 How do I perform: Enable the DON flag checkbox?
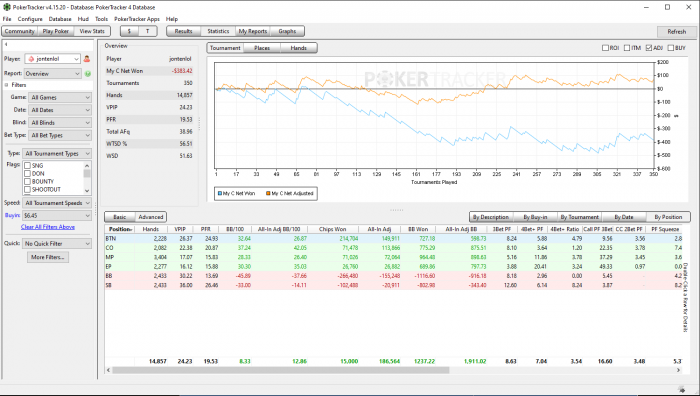[27, 173]
